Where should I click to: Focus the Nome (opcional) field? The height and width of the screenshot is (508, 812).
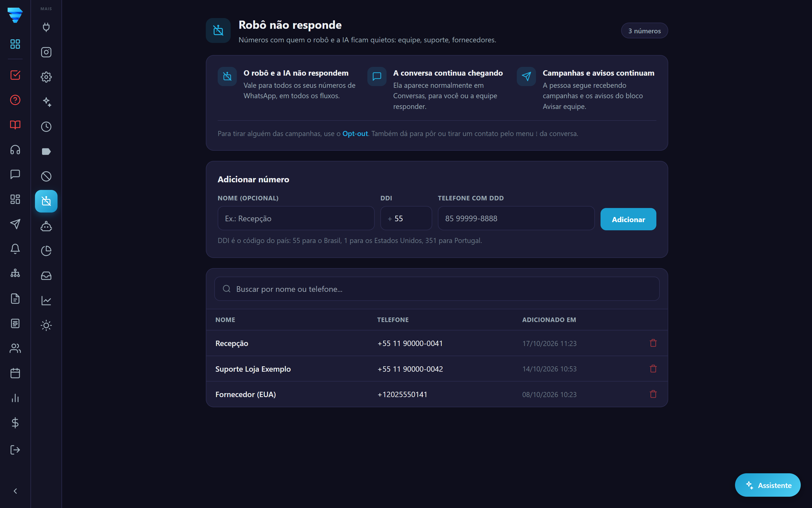point(296,218)
